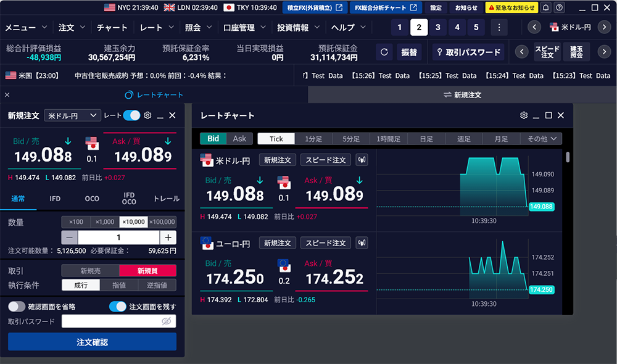Open settings gear in レートチャート panel
Image resolution: width=617 pixels, height=364 pixels.
524,115
